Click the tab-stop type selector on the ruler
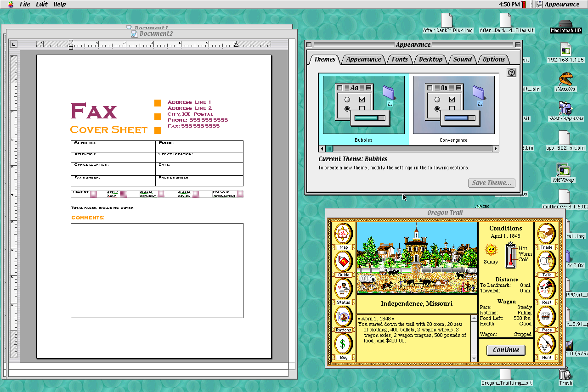This screenshot has width=588, height=392. tap(14, 45)
